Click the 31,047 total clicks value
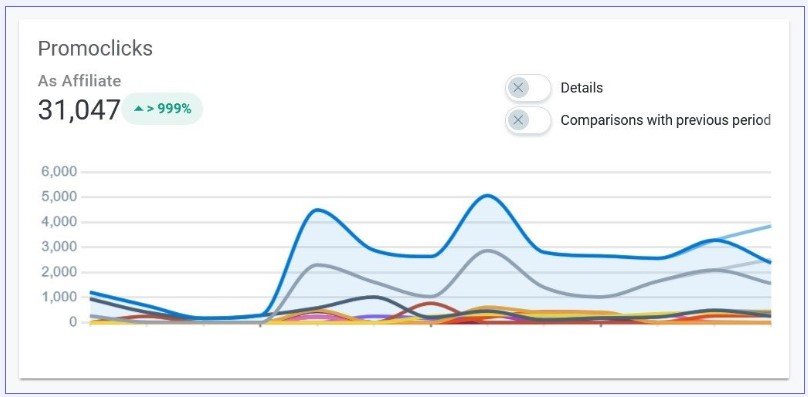Image resolution: width=808 pixels, height=397 pixels. pos(79,110)
